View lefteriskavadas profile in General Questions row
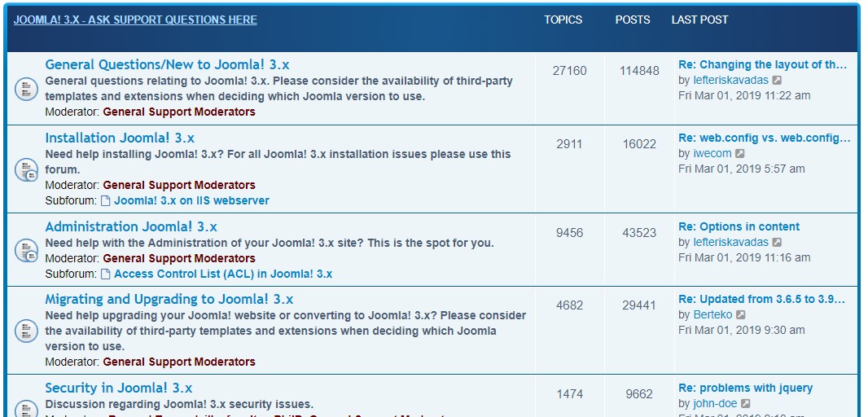The height and width of the screenshot is (417, 868). [x=730, y=81]
